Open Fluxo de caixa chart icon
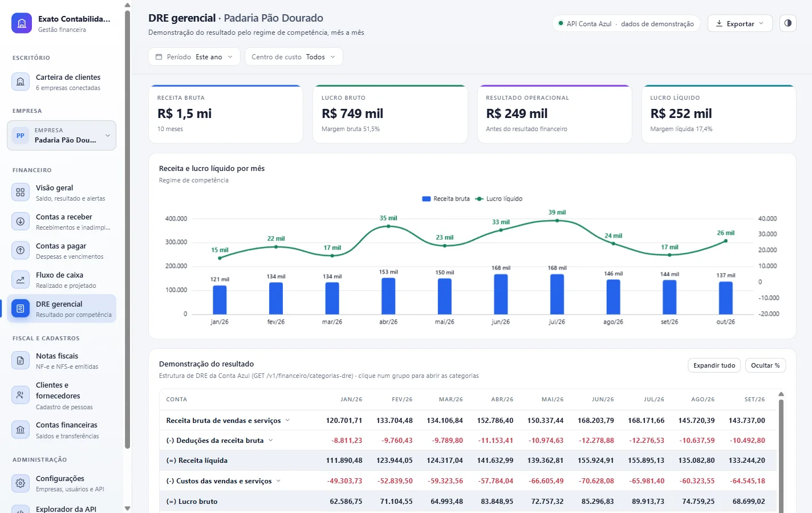This screenshot has height=513, width=812. 21,279
